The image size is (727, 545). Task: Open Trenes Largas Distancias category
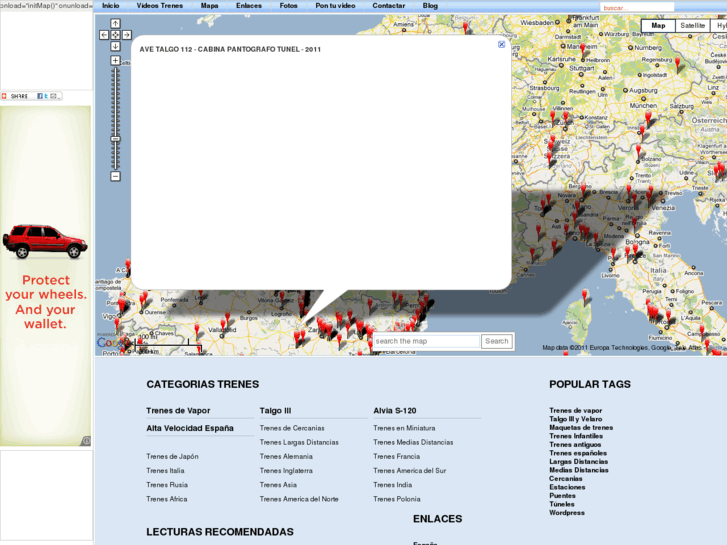[299, 442]
